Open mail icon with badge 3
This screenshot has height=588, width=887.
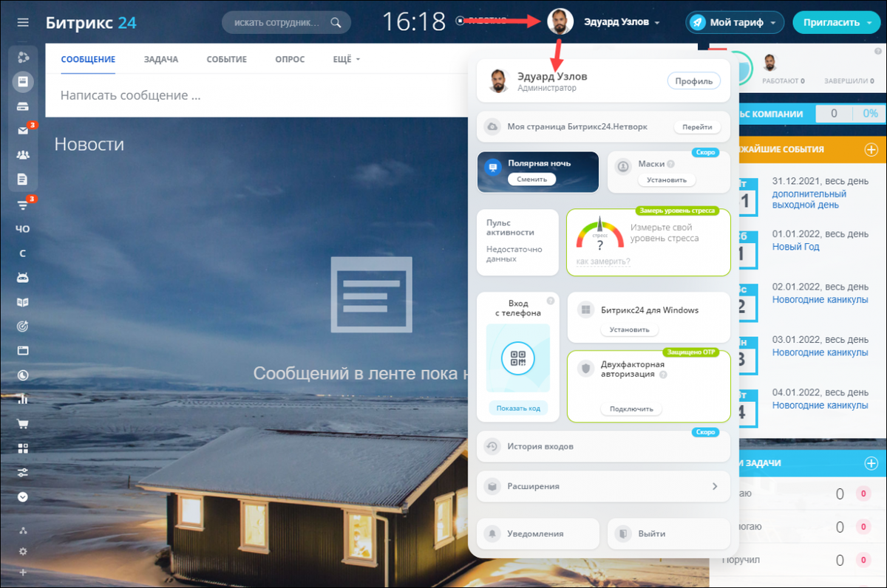coord(23,131)
